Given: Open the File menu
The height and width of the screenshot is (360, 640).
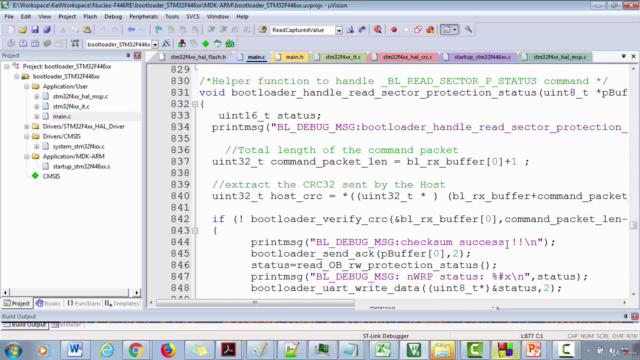Looking at the screenshot, I should pos(9,17).
